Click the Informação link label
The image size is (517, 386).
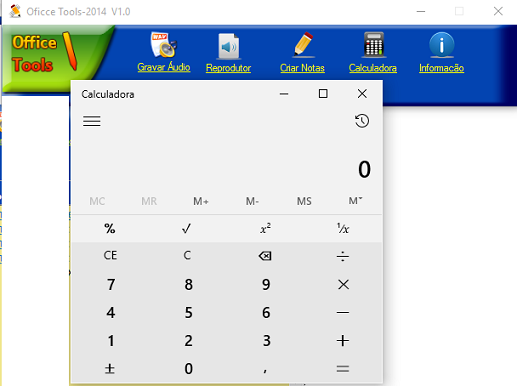(x=441, y=68)
